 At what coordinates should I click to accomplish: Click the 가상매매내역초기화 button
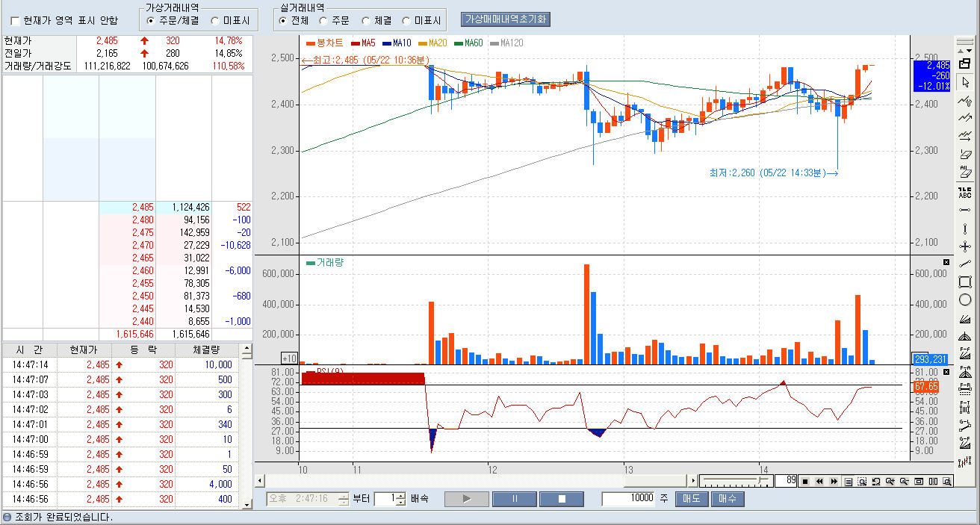[x=506, y=19]
